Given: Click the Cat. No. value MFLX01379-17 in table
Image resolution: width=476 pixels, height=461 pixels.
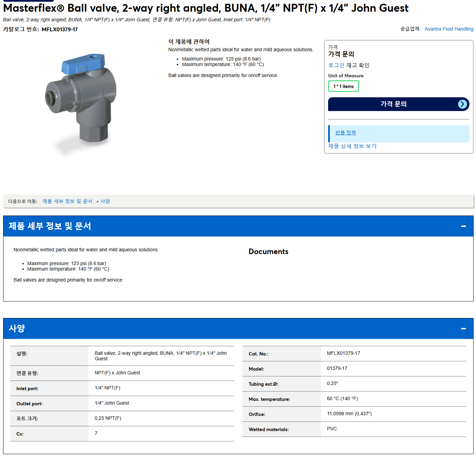Looking at the screenshot, I should pos(343,353).
